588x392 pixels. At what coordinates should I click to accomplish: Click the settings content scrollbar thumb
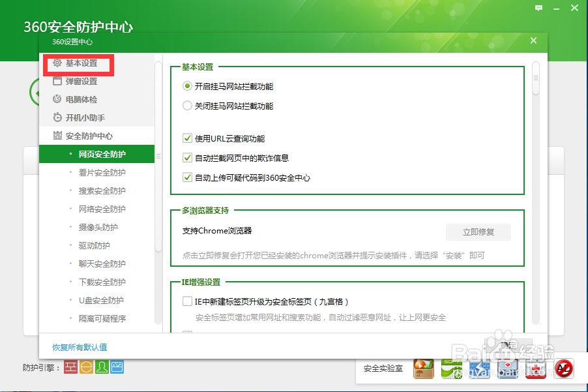[535, 78]
